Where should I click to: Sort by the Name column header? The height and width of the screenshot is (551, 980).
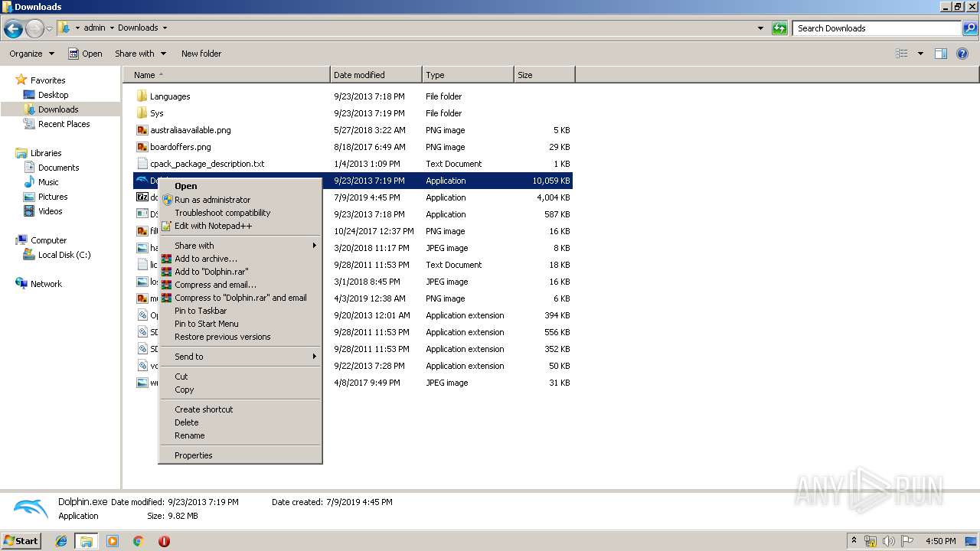[x=227, y=75]
